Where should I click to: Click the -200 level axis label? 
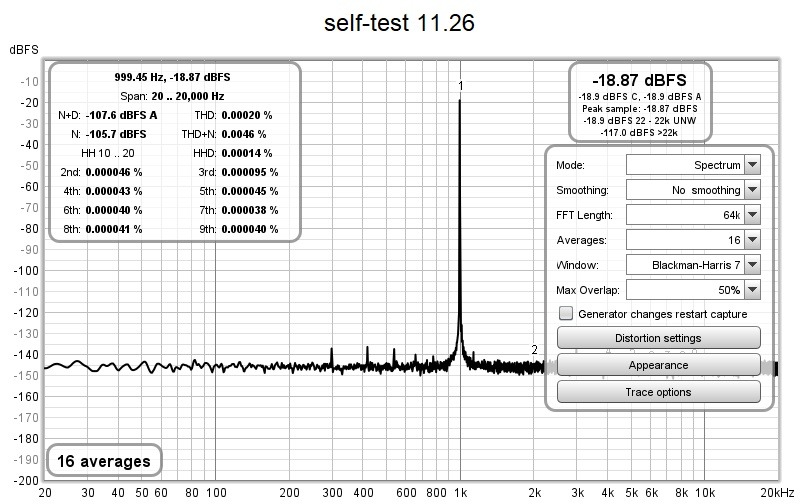coord(26,480)
